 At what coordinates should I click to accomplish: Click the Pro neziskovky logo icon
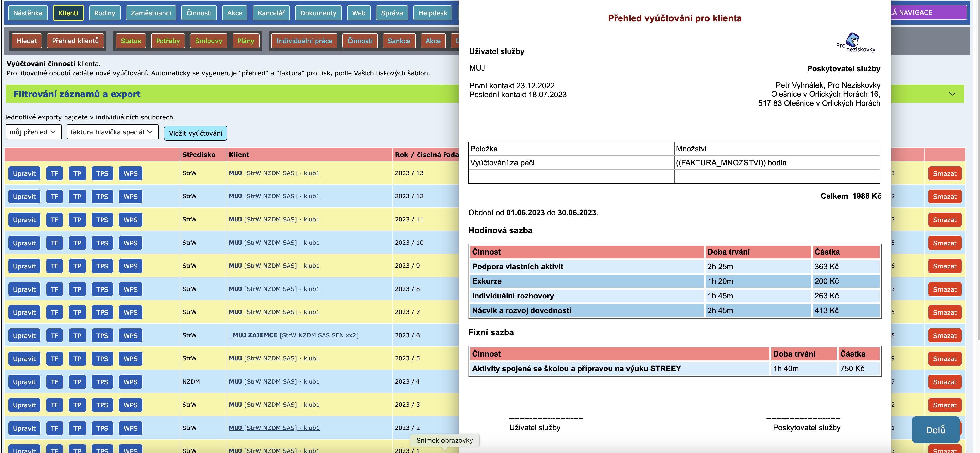pyautogui.click(x=852, y=40)
